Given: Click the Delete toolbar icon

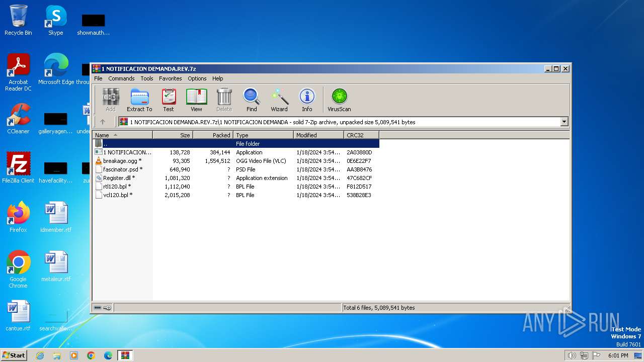Looking at the screenshot, I should 224,100.
